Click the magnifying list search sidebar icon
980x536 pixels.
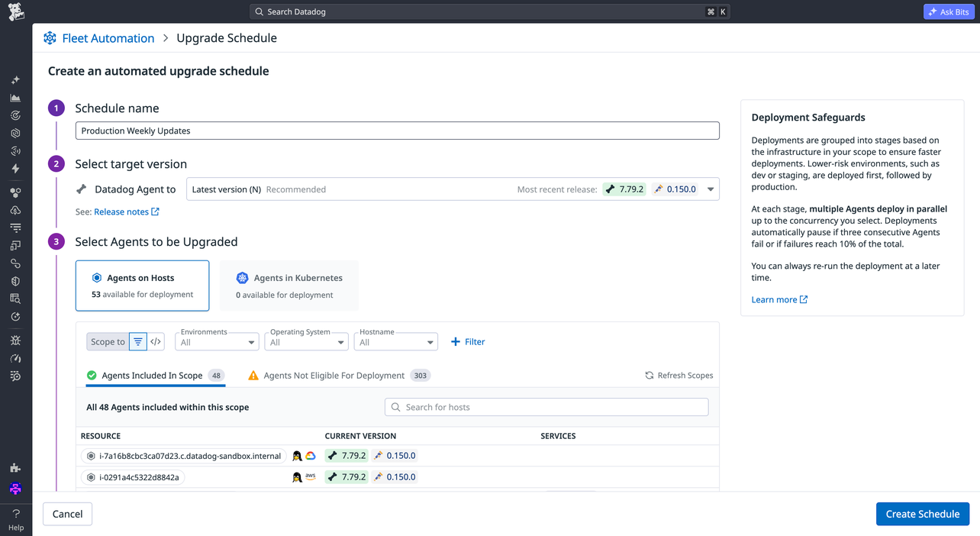point(15,299)
